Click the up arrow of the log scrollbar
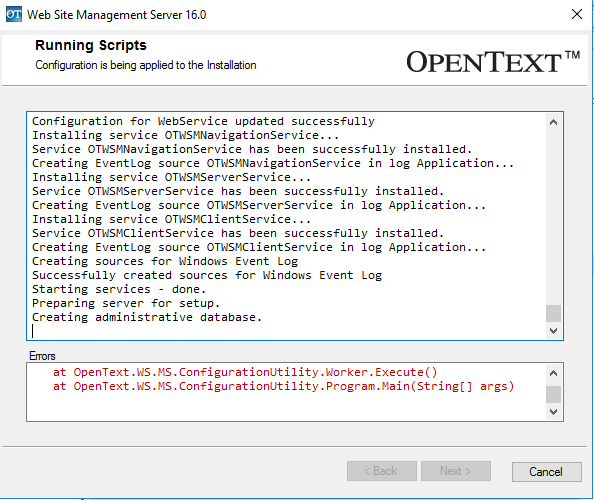Image resolution: width=594 pixels, height=500 pixels. tap(553, 122)
